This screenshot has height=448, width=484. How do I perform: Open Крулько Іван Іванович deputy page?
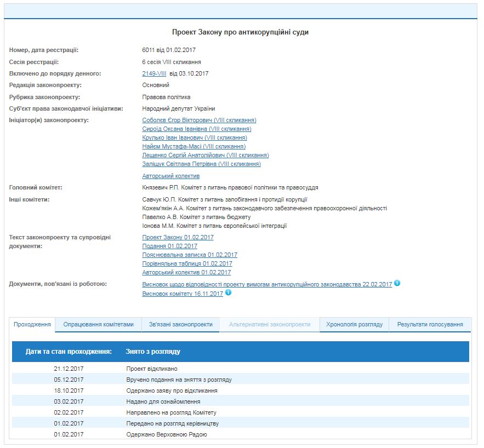[x=195, y=137]
